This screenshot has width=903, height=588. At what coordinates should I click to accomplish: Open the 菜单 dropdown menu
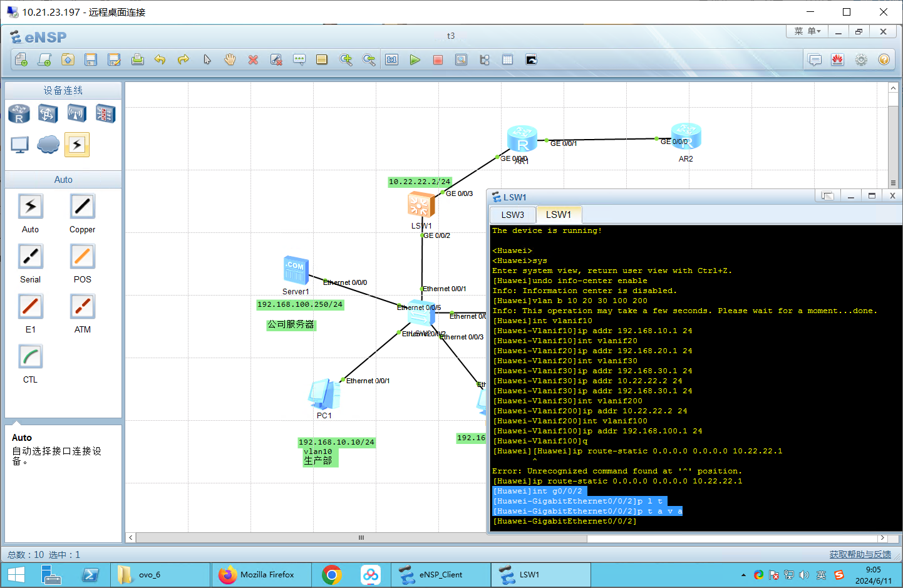(807, 31)
